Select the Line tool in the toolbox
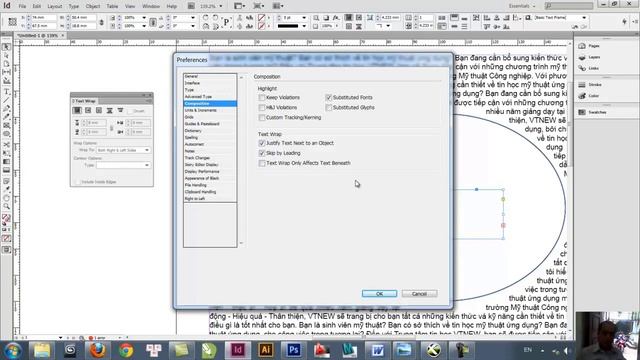Image resolution: width=640 pixels, height=360 pixels. coord(7,100)
